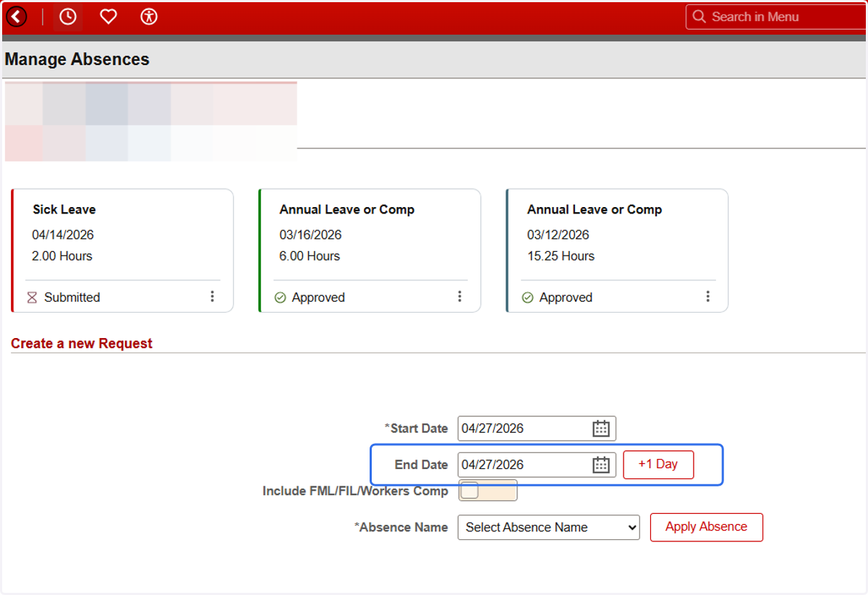
Task: Open actions menu for 03/16/2026 leave card
Action: pyautogui.click(x=459, y=297)
